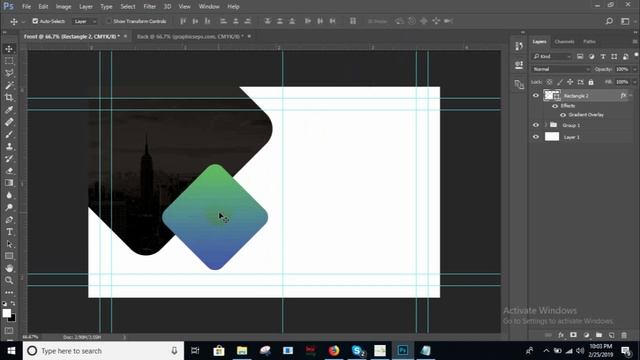This screenshot has width=640, height=360.
Task: Create new fill or adjustment layer
Action: click(586, 335)
